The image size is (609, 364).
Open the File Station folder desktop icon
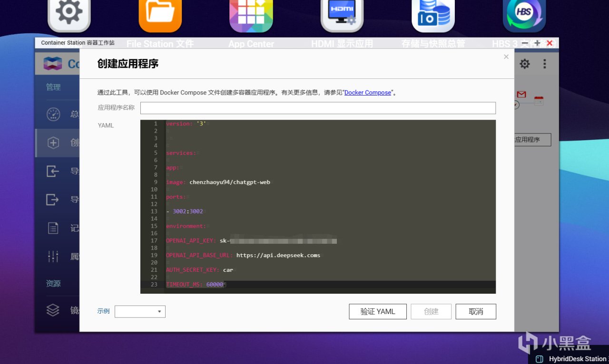tap(160, 15)
